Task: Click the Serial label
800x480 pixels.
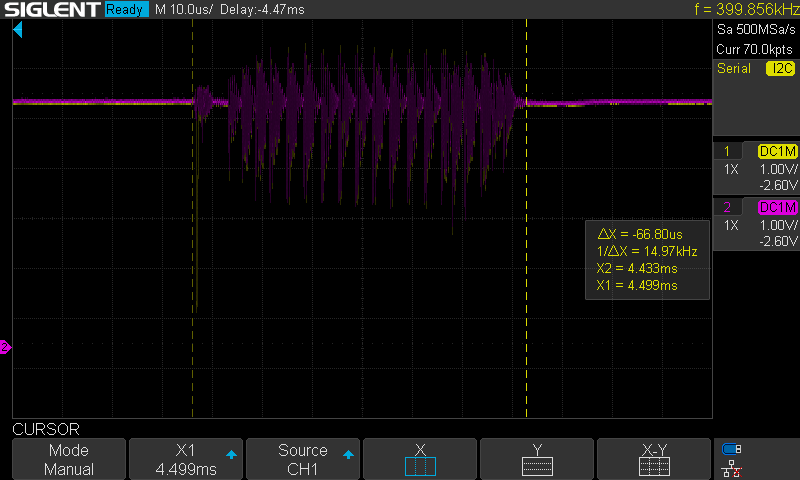Action: [x=734, y=68]
